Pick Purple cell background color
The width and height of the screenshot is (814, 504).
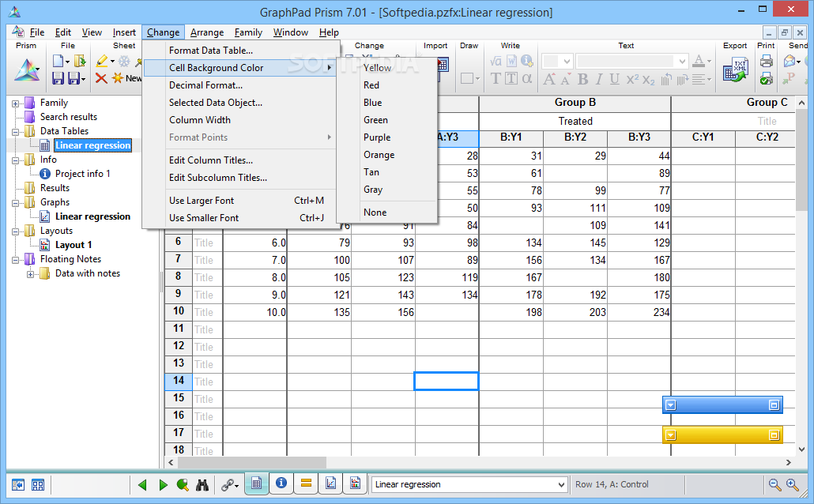click(386, 137)
